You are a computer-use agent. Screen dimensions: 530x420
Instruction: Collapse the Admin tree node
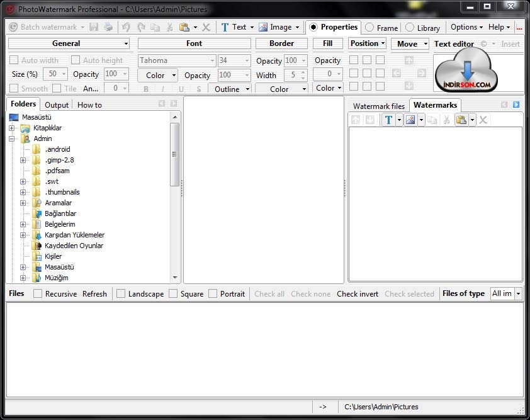tap(12, 139)
